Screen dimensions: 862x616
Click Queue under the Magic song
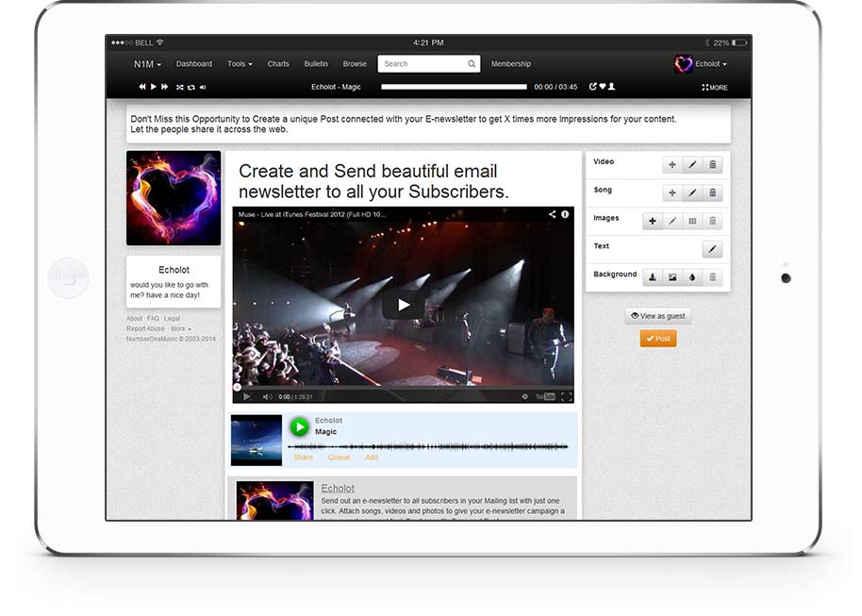340,458
